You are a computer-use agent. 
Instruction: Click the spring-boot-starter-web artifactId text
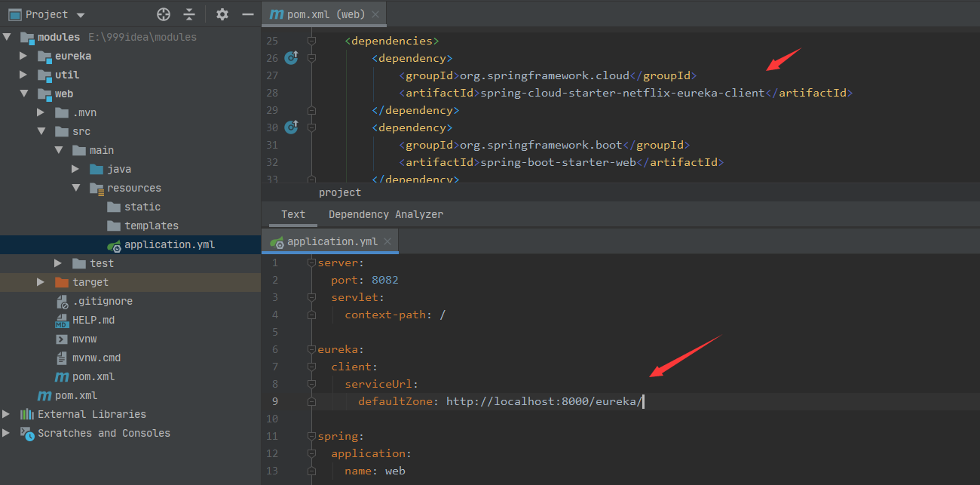558,162
